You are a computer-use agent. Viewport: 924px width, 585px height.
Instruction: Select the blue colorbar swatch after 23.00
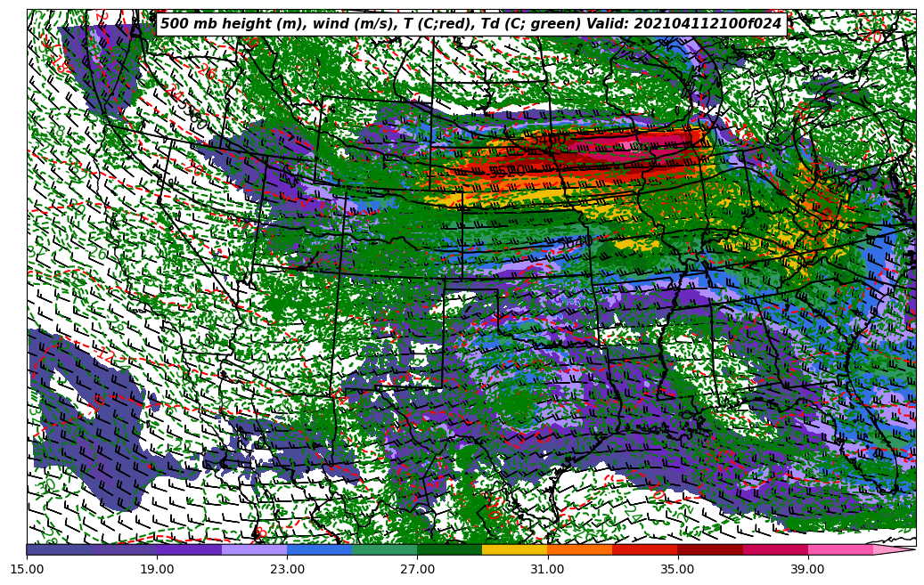319,549
